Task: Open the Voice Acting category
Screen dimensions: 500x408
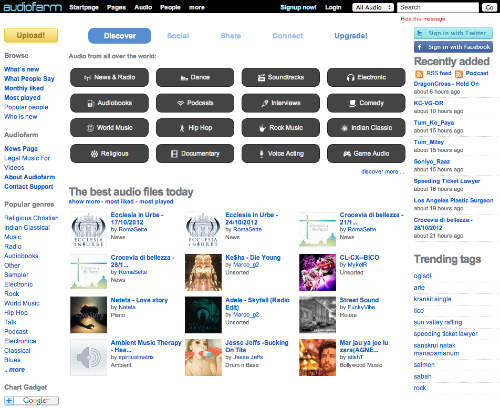Action: tap(281, 154)
